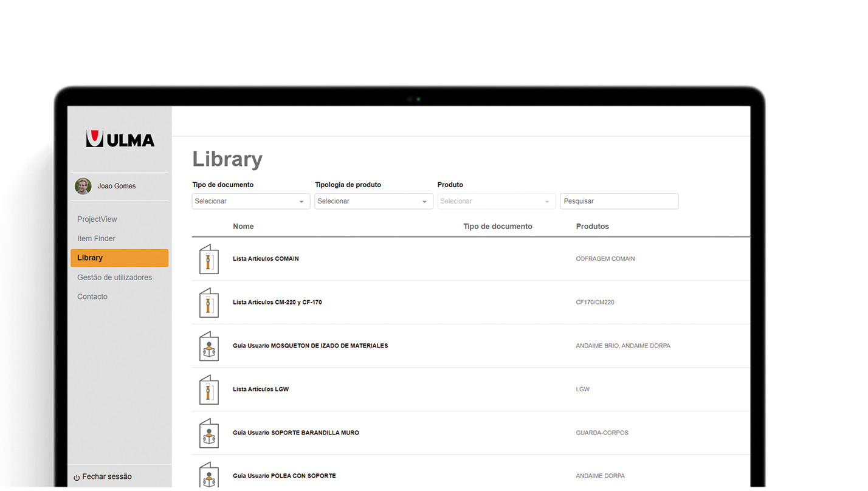Open the Produto dropdown selector
868x491 pixels.
[x=496, y=202]
